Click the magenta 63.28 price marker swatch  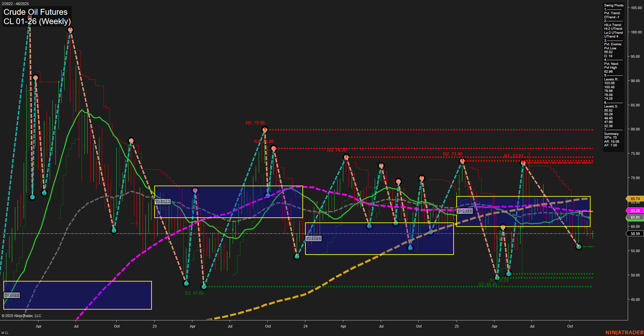pyautogui.click(x=635, y=210)
